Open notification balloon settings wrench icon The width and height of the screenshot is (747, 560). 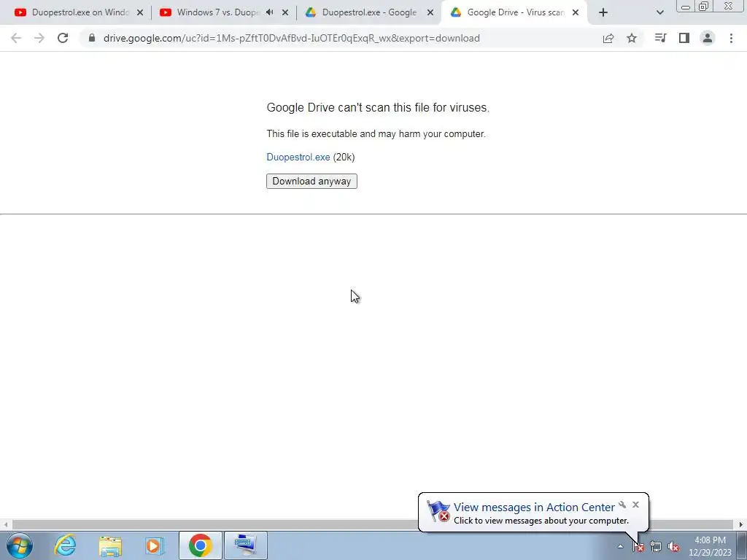pos(622,505)
